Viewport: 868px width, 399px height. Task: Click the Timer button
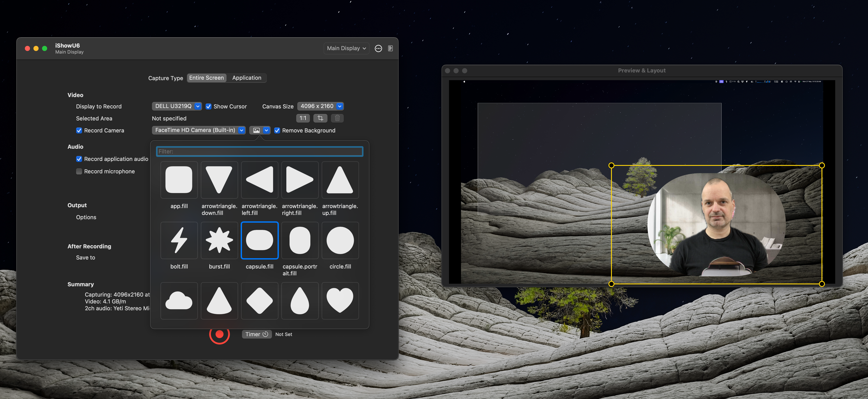tap(256, 334)
